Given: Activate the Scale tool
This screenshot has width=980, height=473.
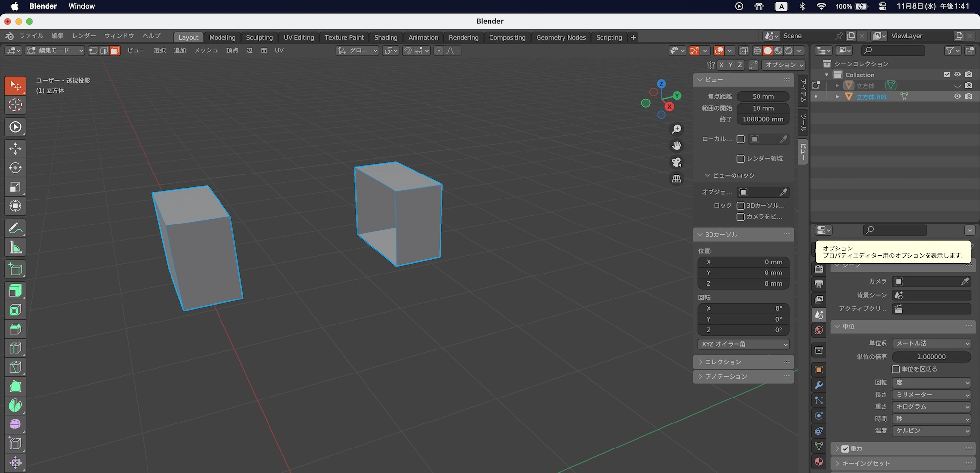Looking at the screenshot, I should [15, 187].
